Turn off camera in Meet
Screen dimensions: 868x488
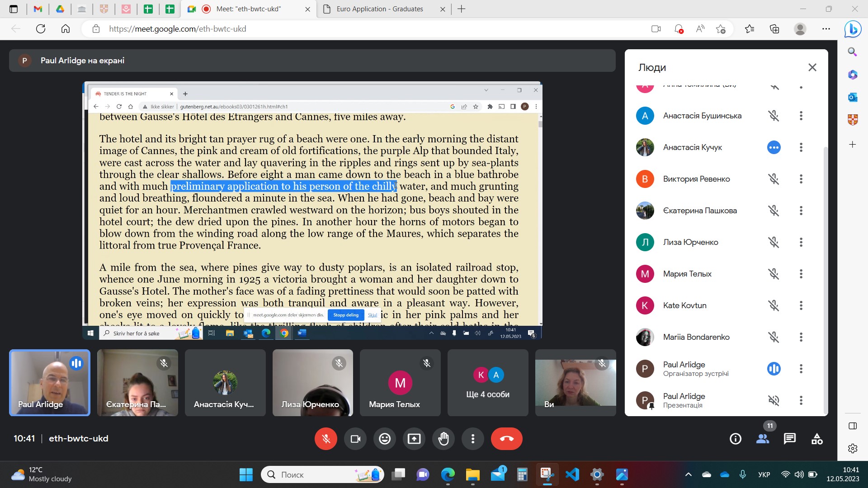coord(355,439)
